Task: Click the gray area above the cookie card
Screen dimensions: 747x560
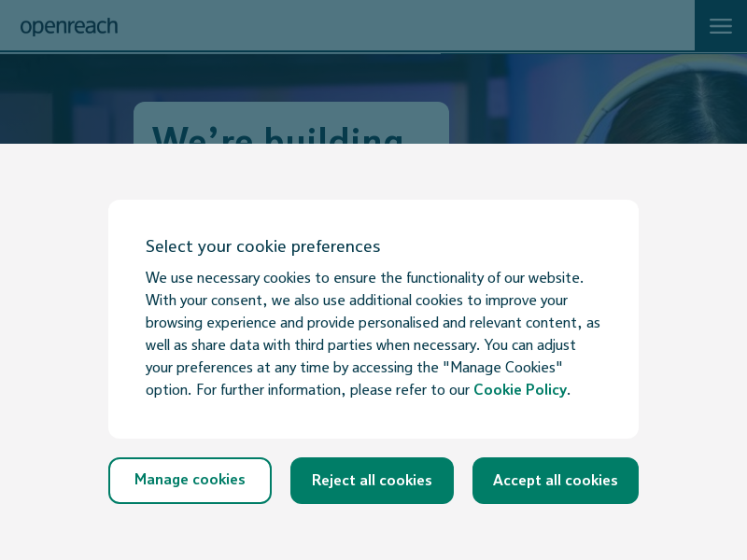Action: point(373,172)
